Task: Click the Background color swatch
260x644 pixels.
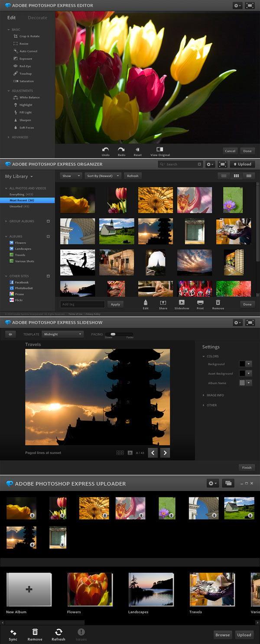Action: coord(242,364)
